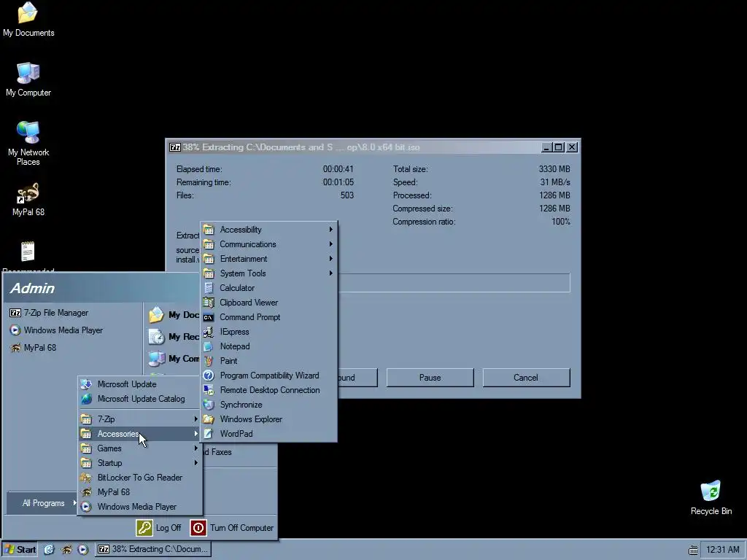Expand the Entertainment submenu

(269, 259)
